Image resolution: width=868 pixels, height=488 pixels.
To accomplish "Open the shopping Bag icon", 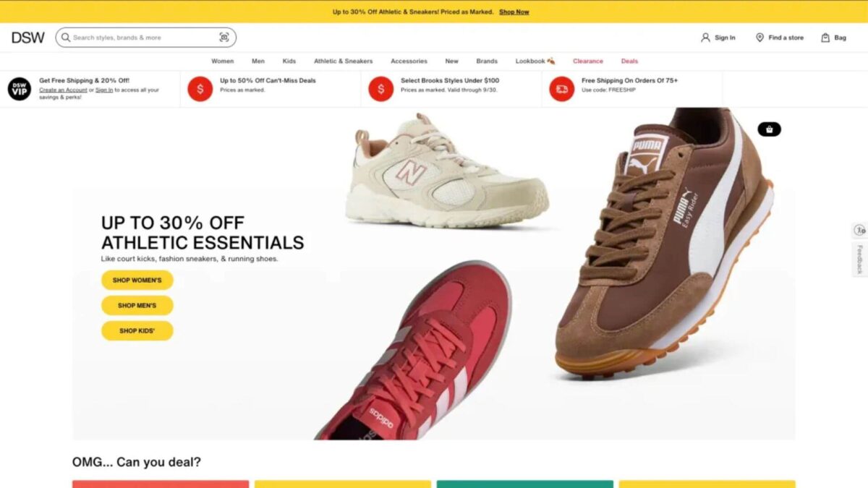I will click(825, 38).
